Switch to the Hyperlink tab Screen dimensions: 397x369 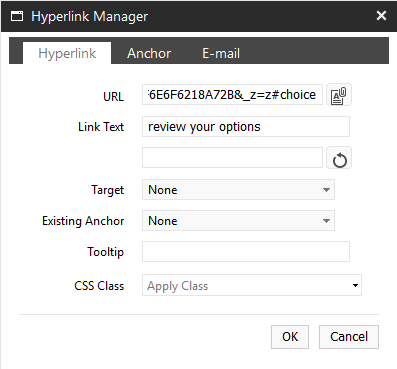coord(67,53)
